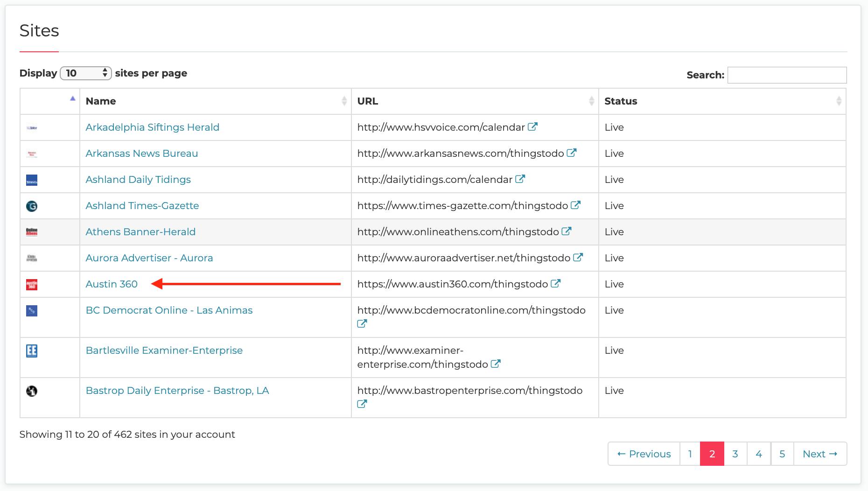Go to Next page
This screenshot has width=868, height=491.
820,454
